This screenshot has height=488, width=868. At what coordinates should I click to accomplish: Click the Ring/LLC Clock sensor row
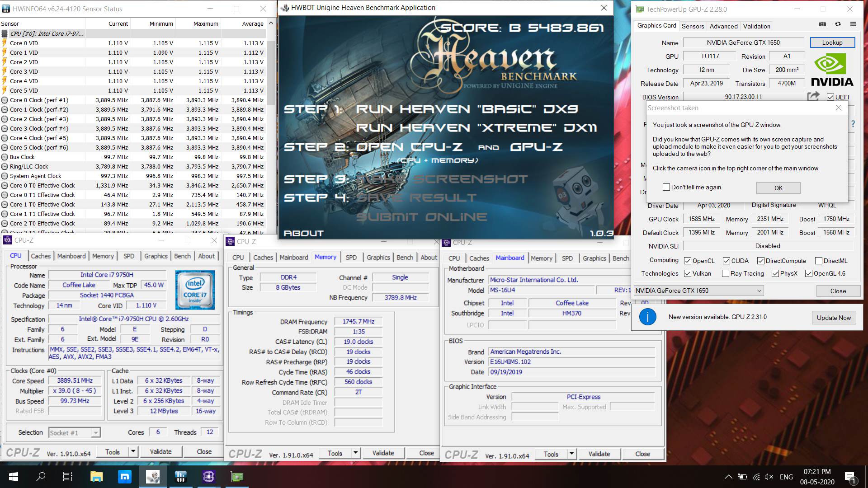tap(133, 166)
